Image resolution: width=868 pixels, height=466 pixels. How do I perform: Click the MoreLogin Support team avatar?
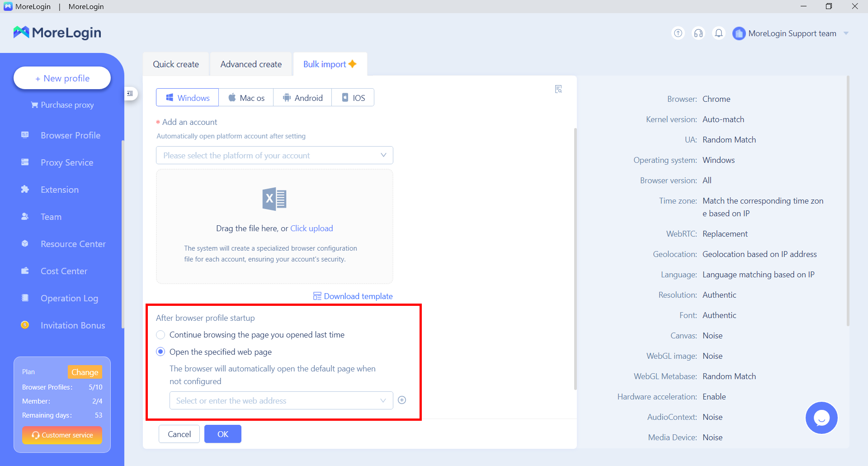(x=739, y=33)
